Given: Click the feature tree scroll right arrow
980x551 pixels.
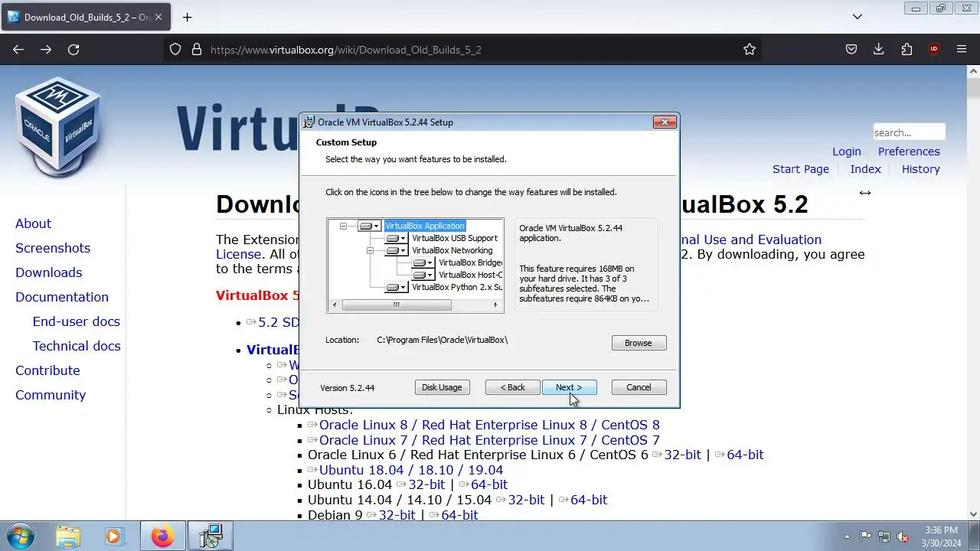Looking at the screenshot, I should [495, 305].
